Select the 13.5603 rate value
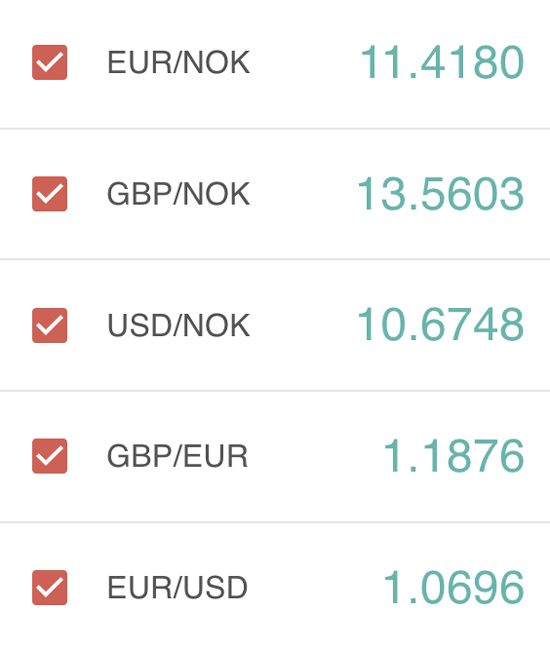The height and width of the screenshot is (649, 550). click(441, 194)
